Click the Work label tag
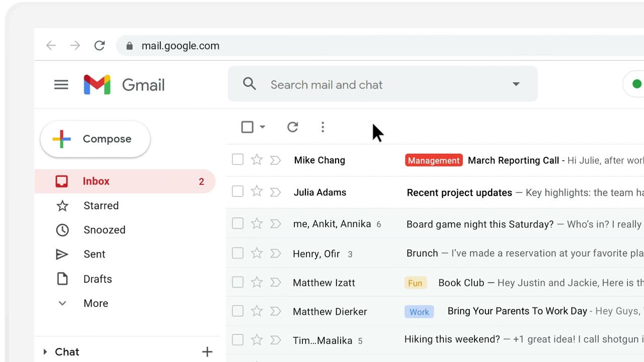This screenshot has height=362, width=644. 419,312
